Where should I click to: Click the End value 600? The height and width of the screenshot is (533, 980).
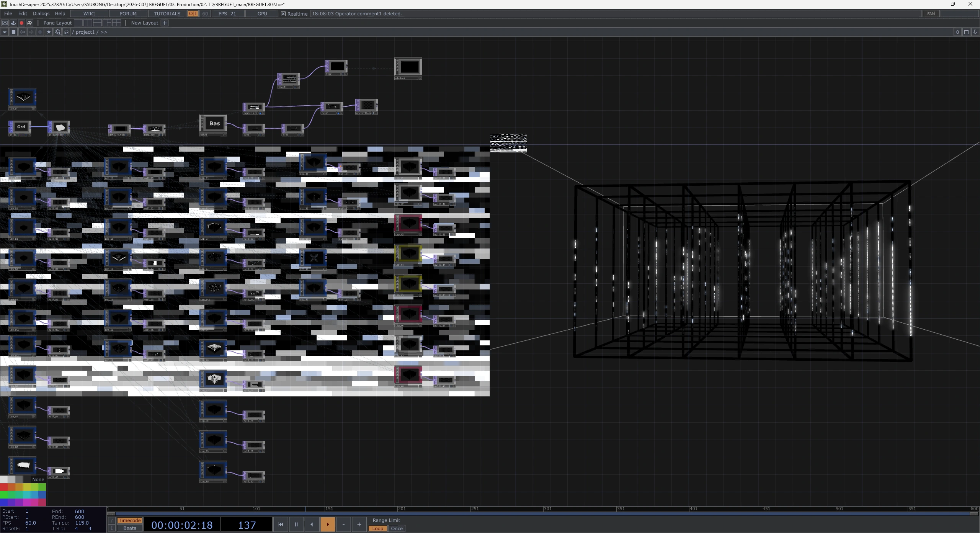click(x=80, y=511)
